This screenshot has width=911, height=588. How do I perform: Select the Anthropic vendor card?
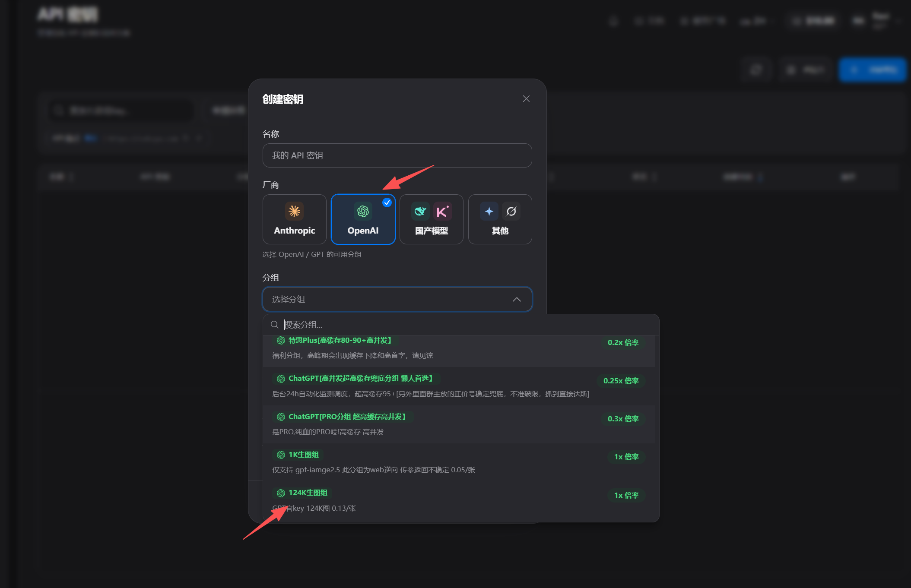pyautogui.click(x=295, y=219)
